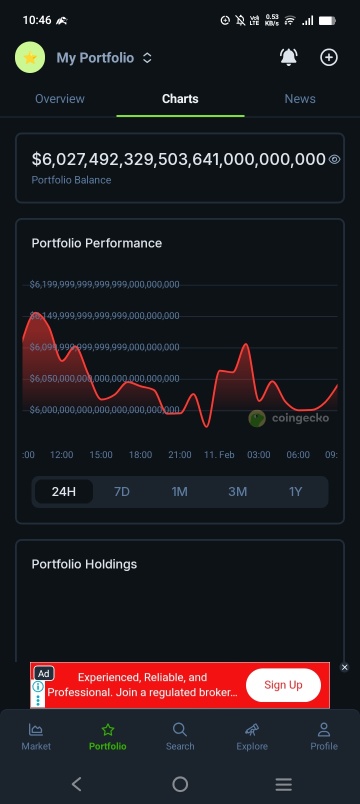Select the 7D chart range
Viewport: 360px width, 804px height.
pos(122,492)
